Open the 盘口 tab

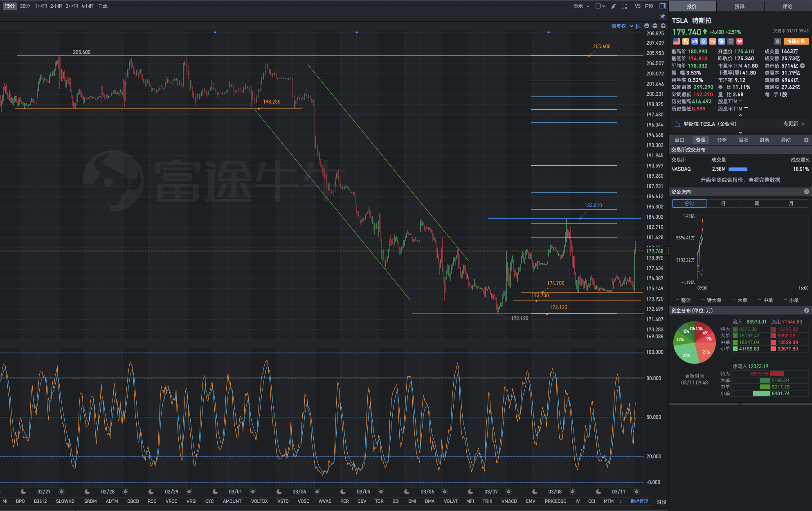pos(679,140)
